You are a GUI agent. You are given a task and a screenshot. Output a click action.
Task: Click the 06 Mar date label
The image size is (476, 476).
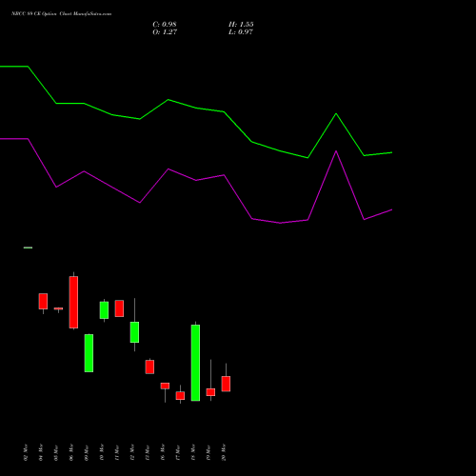(x=71, y=452)
